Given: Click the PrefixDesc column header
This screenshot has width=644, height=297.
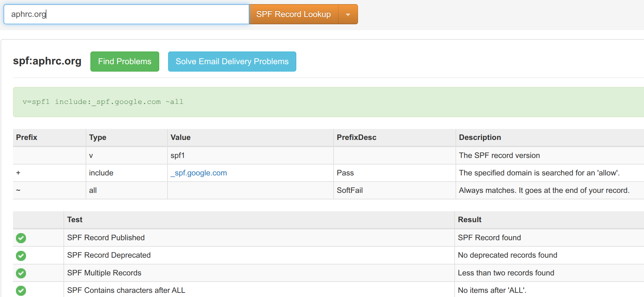Looking at the screenshot, I should [357, 138].
